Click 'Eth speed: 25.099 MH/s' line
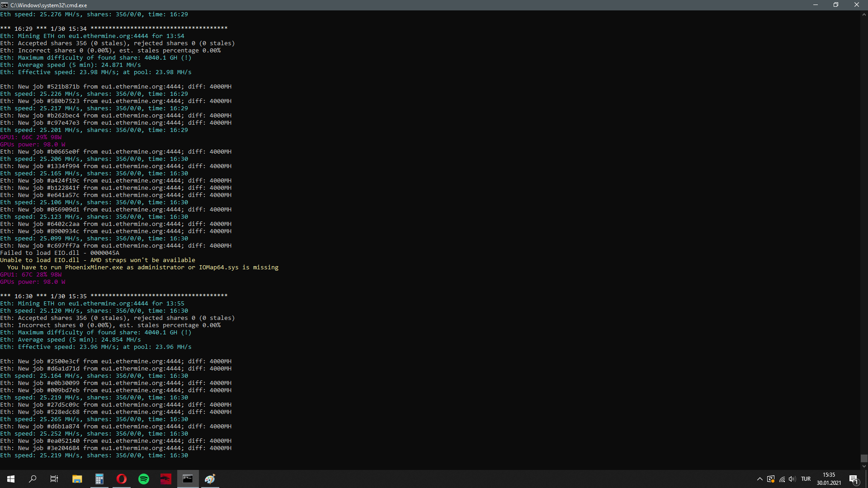Viewport: 868px width, 488px height. click(x=94, y=239)
